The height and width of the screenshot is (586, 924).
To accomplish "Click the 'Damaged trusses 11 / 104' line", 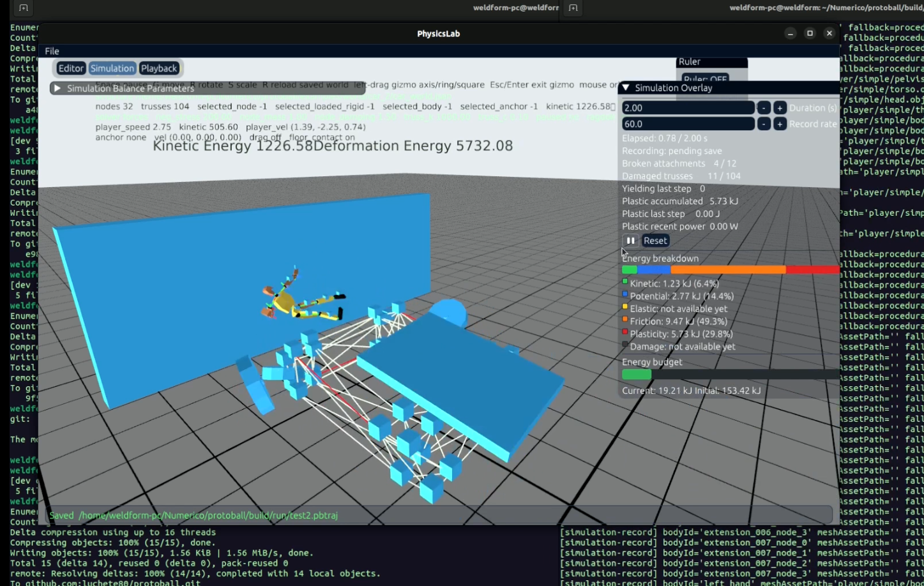I will click(681, 176).
